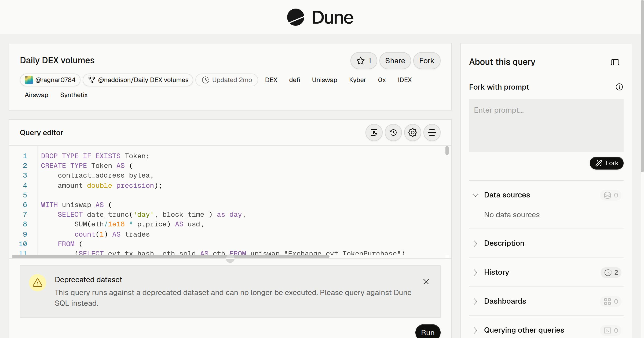Select the defi tag
The image size is (644, 338).
(x=294, y=80)
